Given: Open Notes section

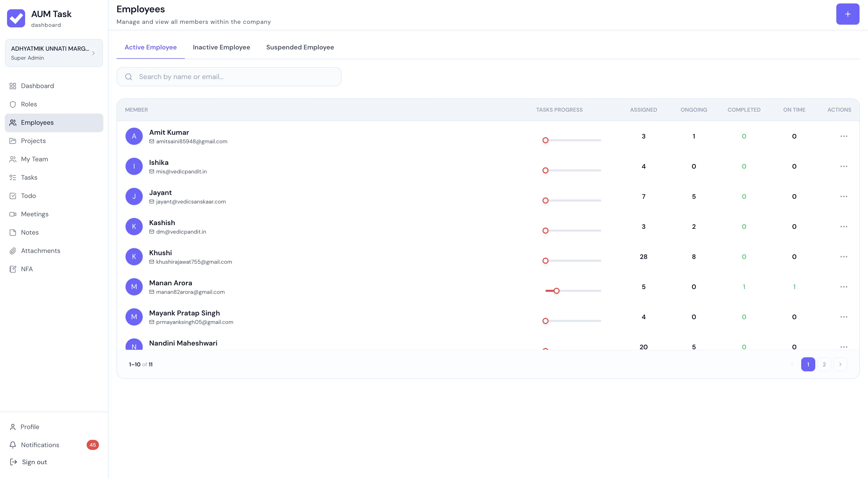Looking at the screenshot, I should pos(54,233).
